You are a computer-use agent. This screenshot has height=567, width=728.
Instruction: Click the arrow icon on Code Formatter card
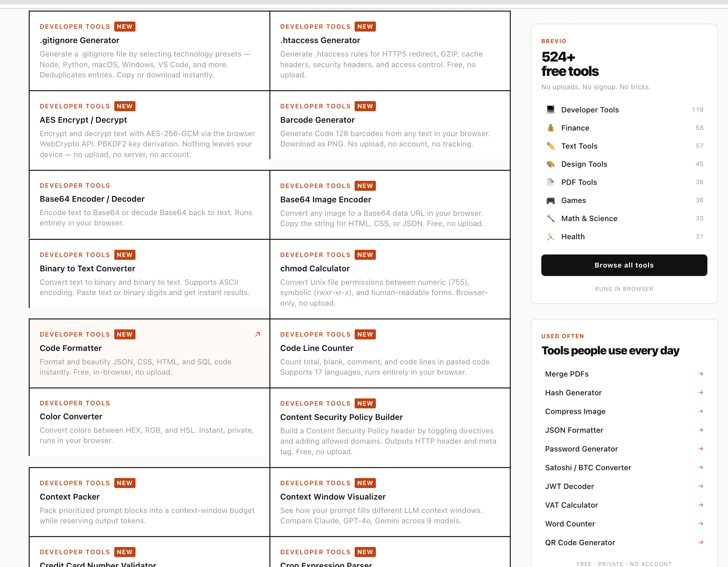257,334
